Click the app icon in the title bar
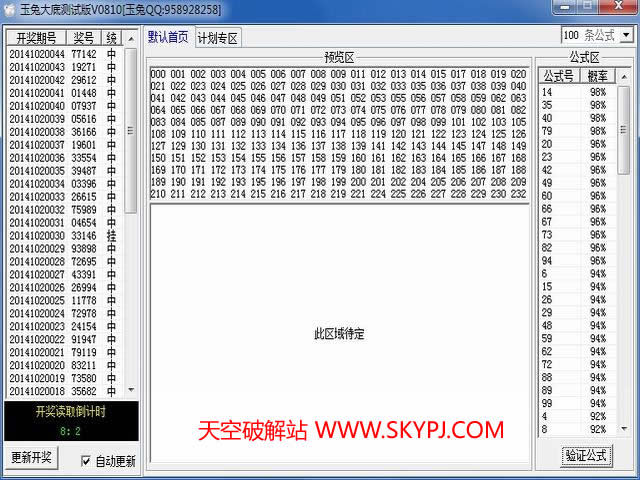 coord(10,9)
